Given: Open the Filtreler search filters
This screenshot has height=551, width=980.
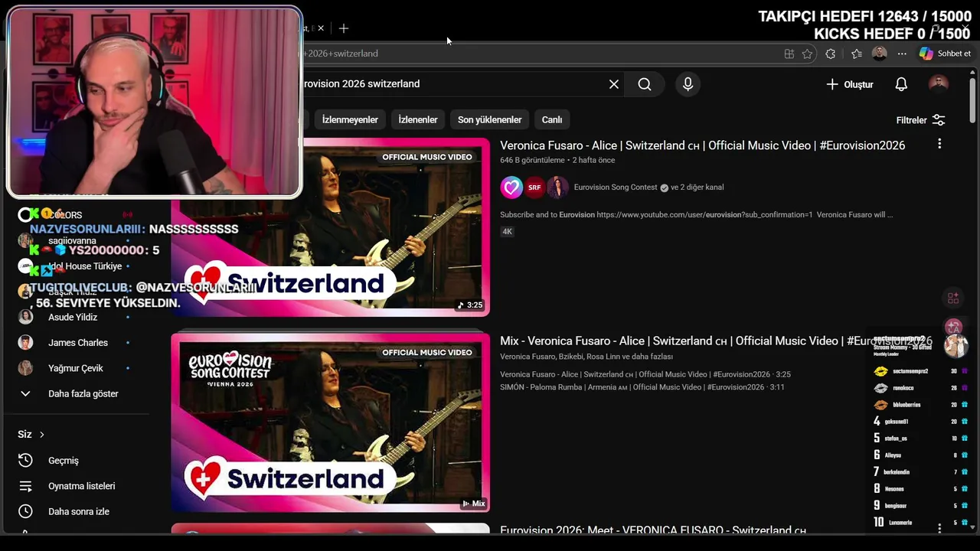Looking at the screenshot, I should click(920, 120).
